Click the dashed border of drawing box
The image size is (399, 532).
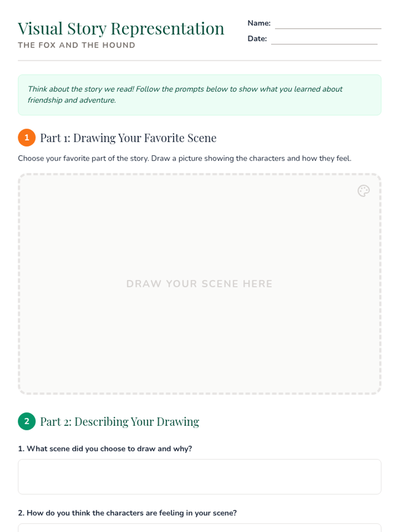coord(199,174)
